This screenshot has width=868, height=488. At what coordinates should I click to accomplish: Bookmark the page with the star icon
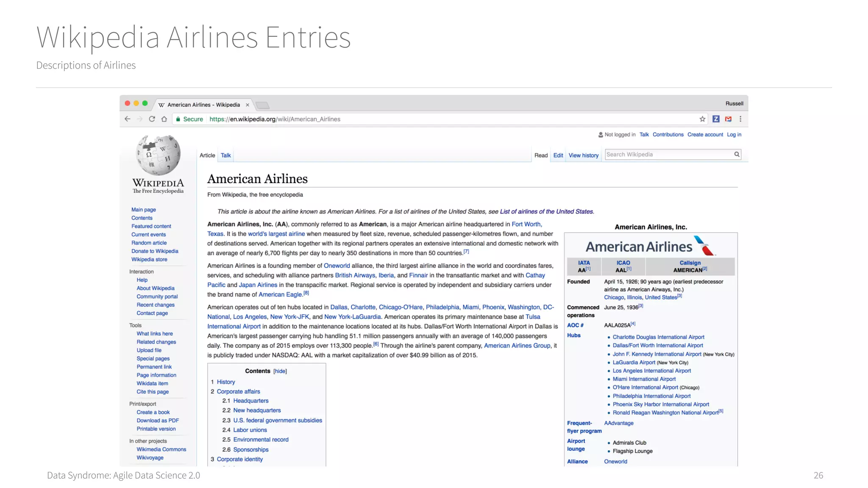pos(702,119)
